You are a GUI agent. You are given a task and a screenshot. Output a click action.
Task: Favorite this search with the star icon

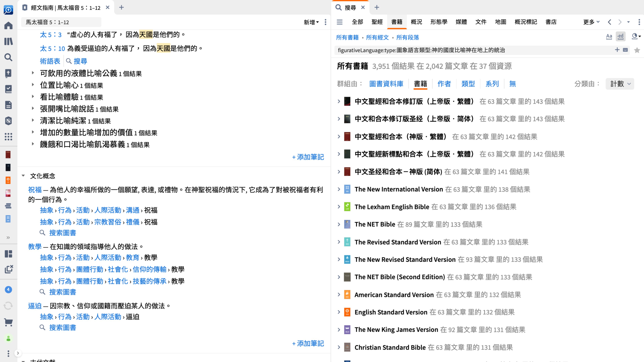coord(637,50)
